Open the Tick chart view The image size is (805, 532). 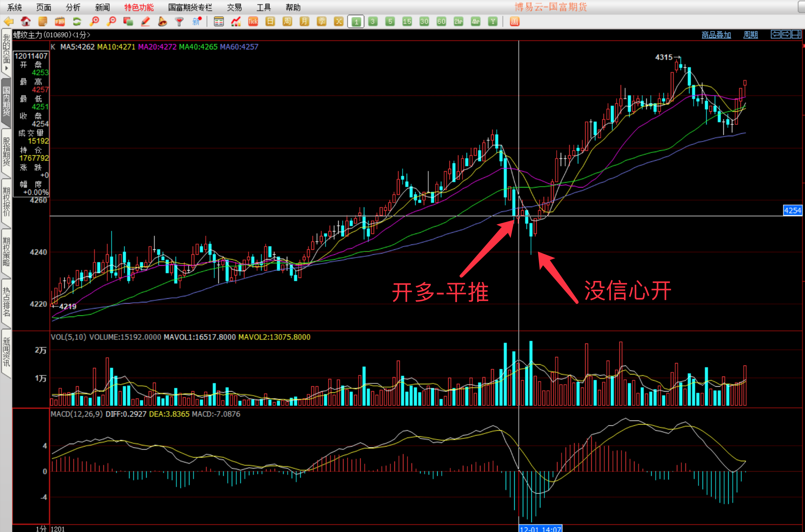(253, 22)
